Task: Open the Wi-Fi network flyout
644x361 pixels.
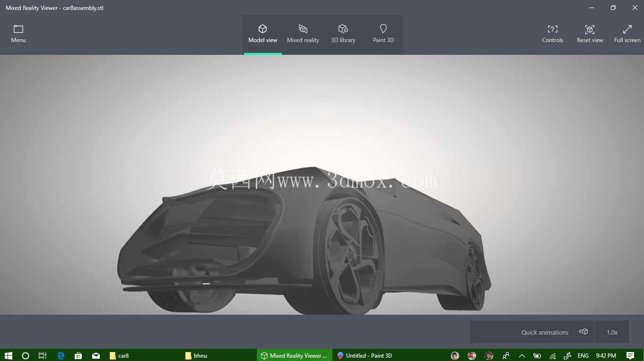Action: [552, 355]
